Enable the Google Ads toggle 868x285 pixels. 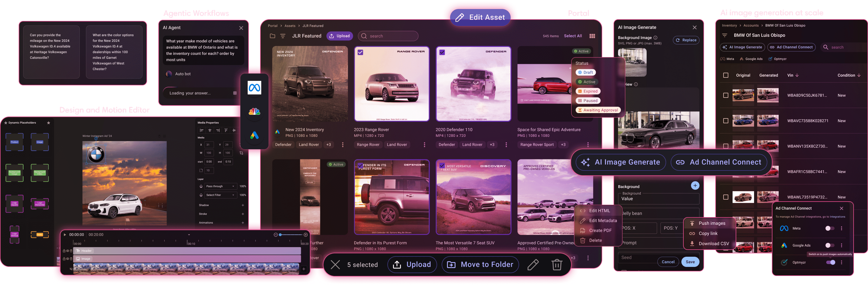click(x=830, y=246)
